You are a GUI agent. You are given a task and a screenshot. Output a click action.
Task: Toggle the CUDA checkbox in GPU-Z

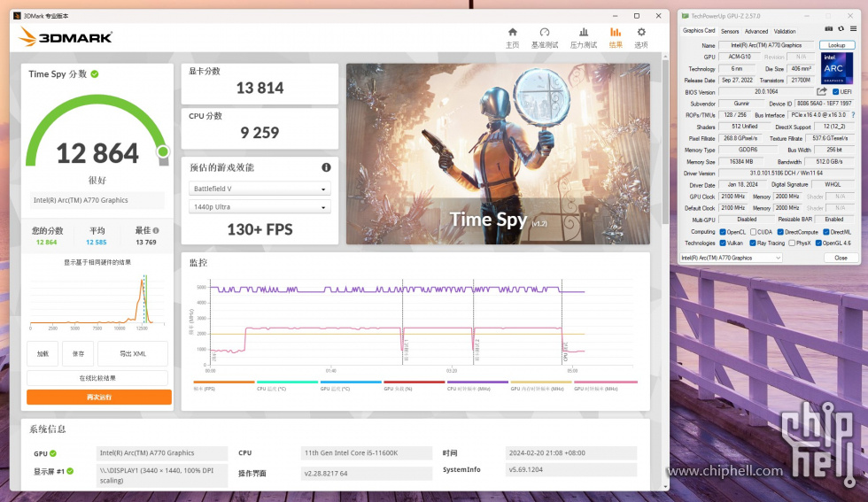point(753,232)
